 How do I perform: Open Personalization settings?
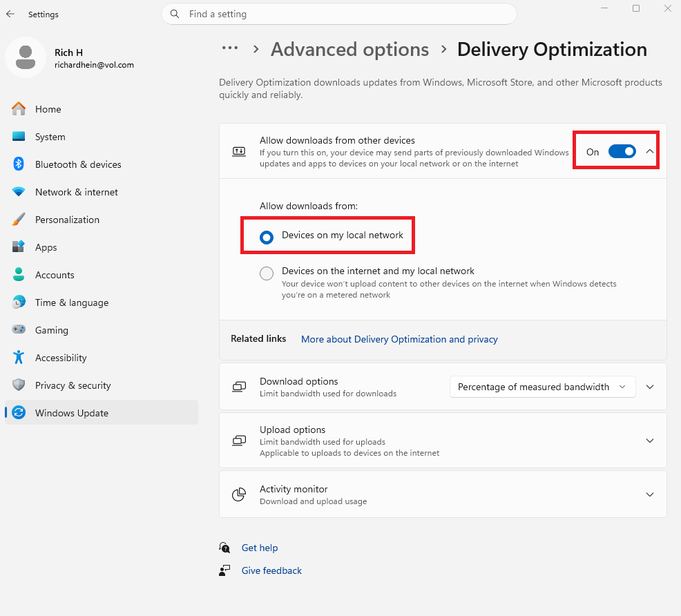[x=102, y=220]
